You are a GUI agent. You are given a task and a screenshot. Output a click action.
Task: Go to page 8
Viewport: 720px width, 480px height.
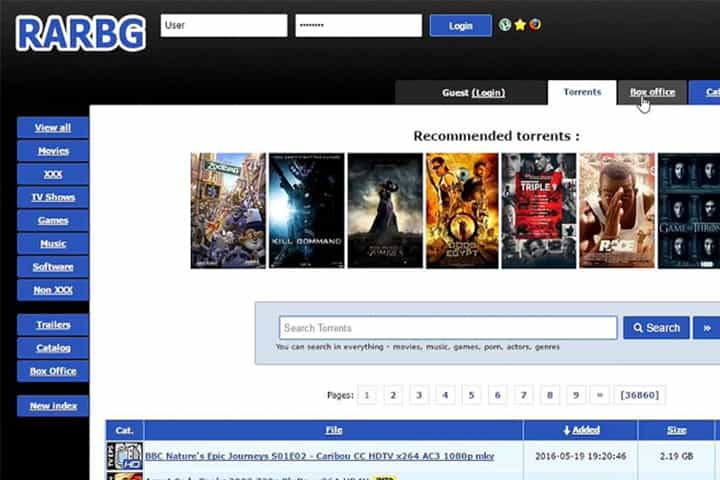click(550, 395)
